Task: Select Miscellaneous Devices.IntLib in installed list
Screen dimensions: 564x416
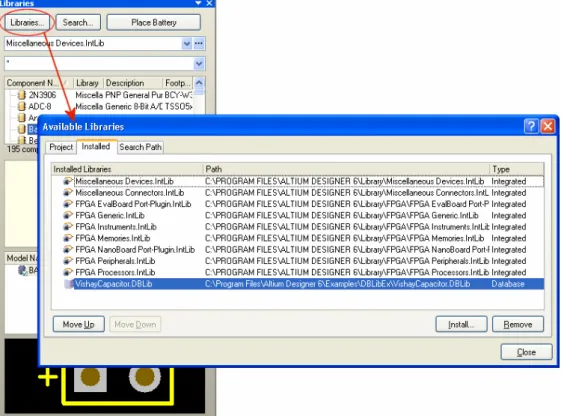Action: [298, 181]
